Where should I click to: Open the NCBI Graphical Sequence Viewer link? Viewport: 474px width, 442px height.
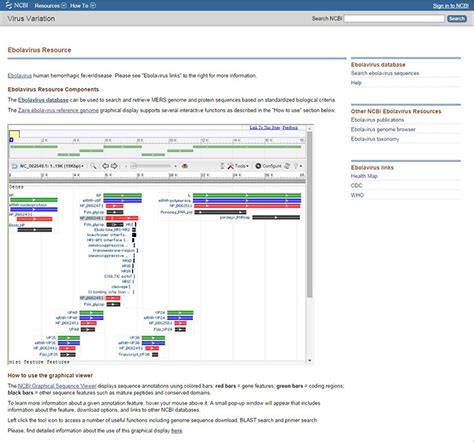click(57, 386)
